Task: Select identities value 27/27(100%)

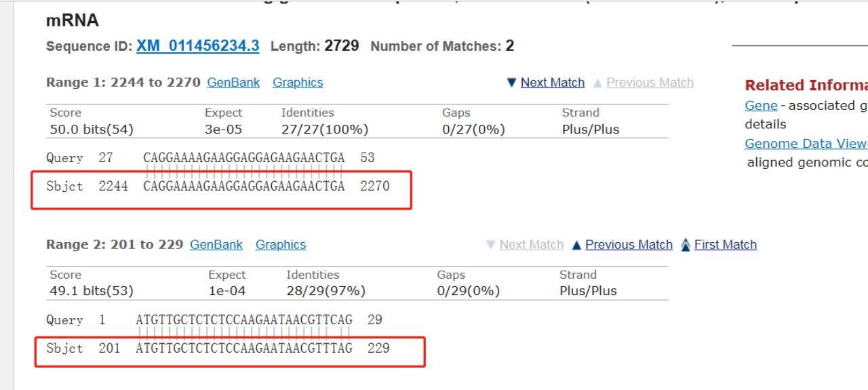Action: point(325,129)
